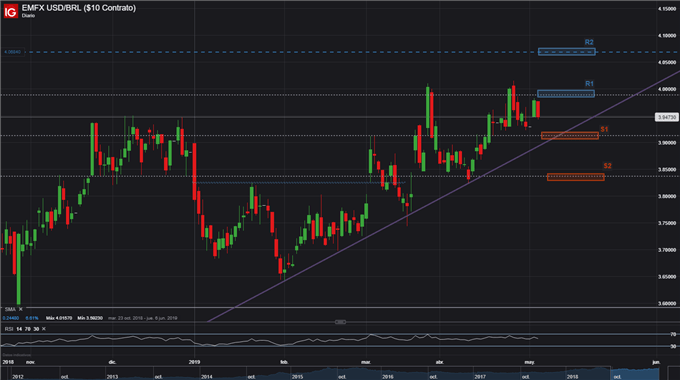
Task: Click the 3.80000 price axis label
Action: (x=667, y=197)
